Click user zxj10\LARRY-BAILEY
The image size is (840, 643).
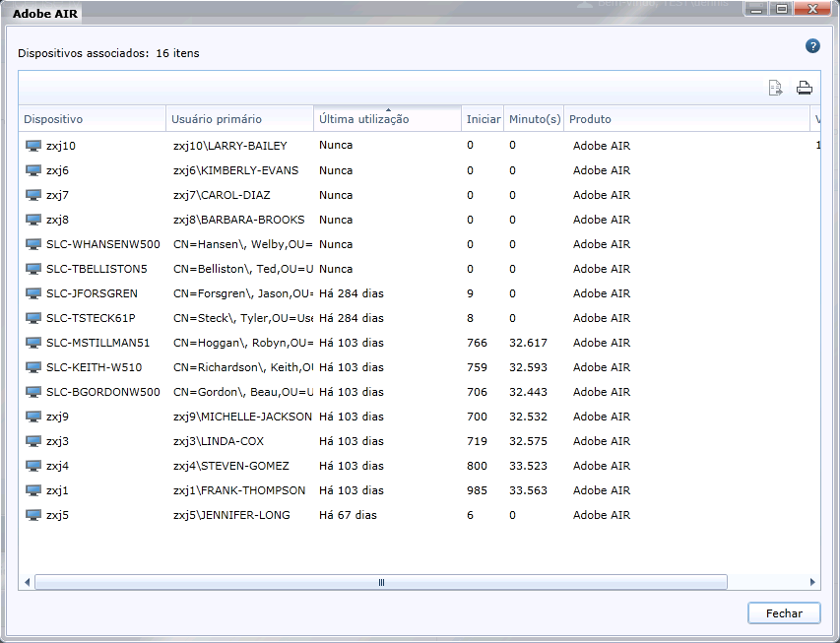coord(230,146)
